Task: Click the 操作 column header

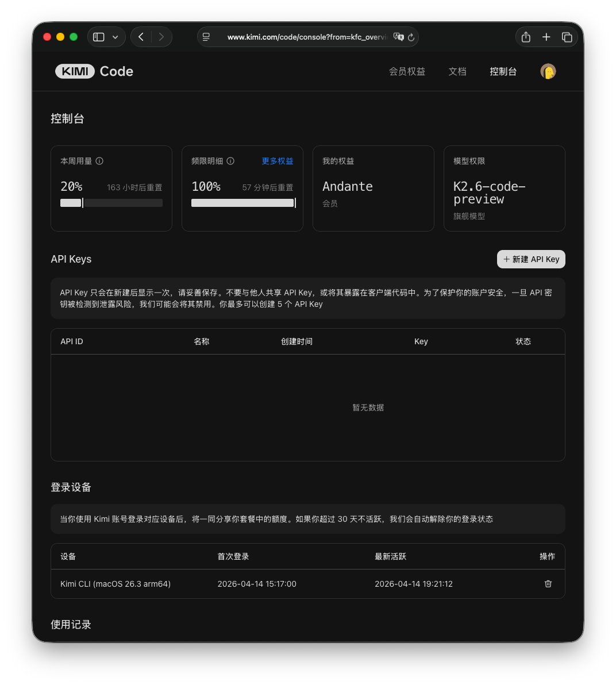Action: coord(548,556)
